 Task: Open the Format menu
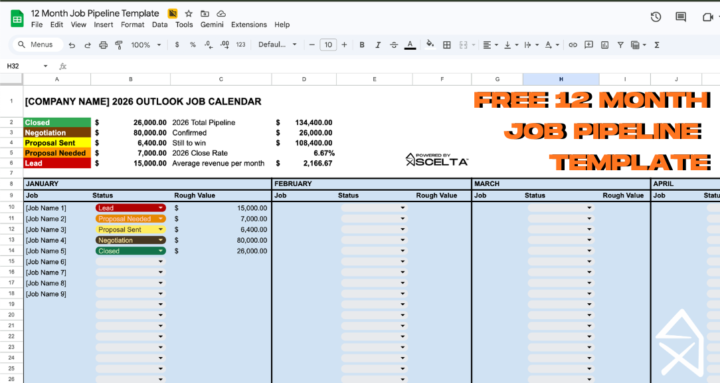[132, 25]
